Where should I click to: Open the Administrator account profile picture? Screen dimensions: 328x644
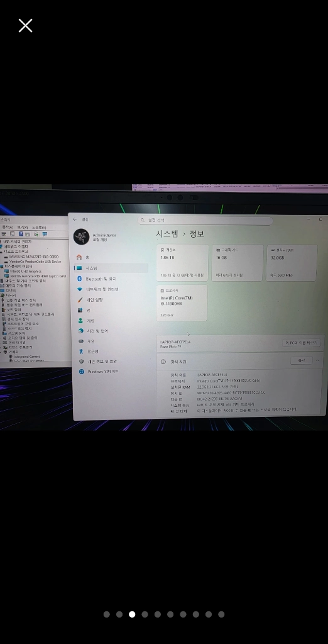(81, 236)
